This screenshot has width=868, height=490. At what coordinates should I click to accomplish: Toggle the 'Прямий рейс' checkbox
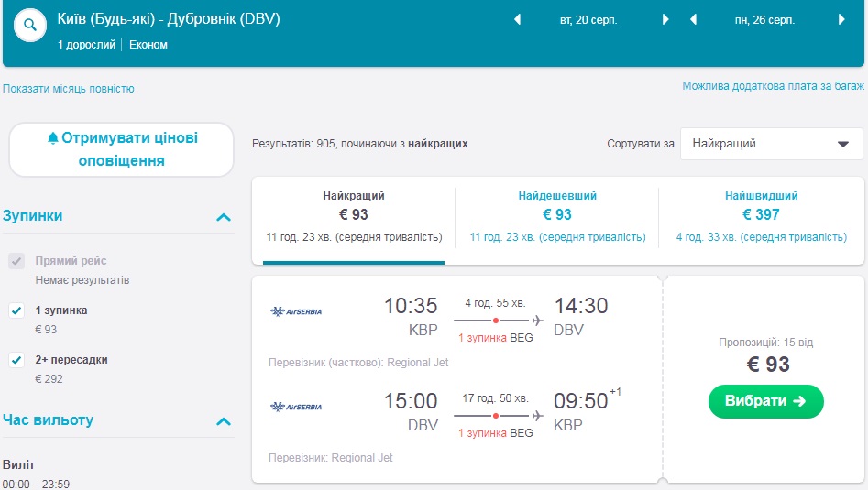pyautogui.click(x=16, y=261)
